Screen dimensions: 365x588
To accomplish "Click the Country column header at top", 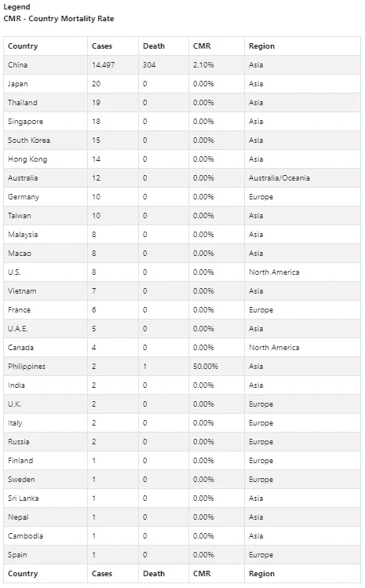I will [23, 46].
